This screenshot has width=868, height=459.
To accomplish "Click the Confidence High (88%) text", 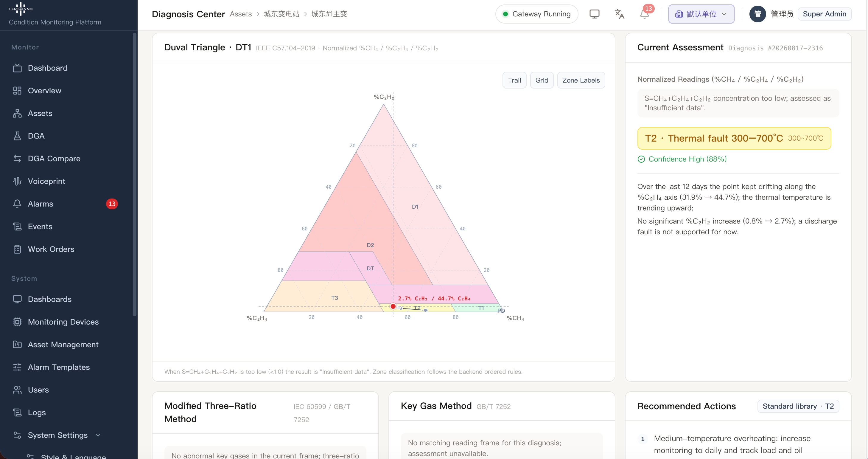I will pyautogui.click(x=687, y=159).
